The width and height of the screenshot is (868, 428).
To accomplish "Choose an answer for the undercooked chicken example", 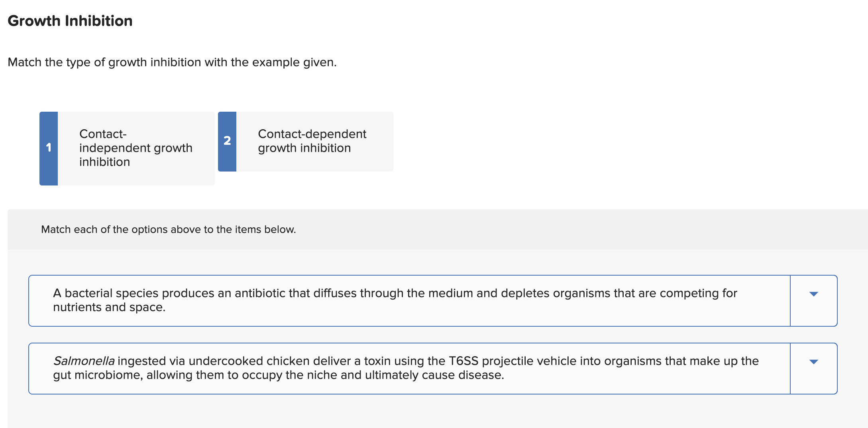I will click(x=813, y=362).
